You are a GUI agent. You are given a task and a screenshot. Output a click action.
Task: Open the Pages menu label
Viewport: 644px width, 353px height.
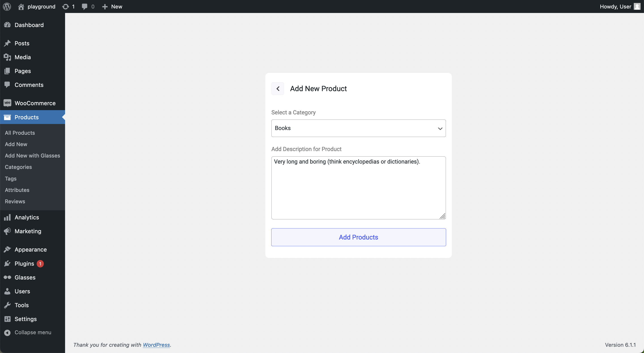click(x=23, y=71)
